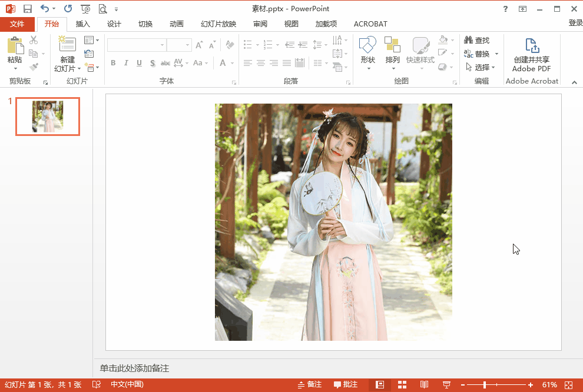Center the text alignment
The image size is (583, 392).
(x=261, y=63)
